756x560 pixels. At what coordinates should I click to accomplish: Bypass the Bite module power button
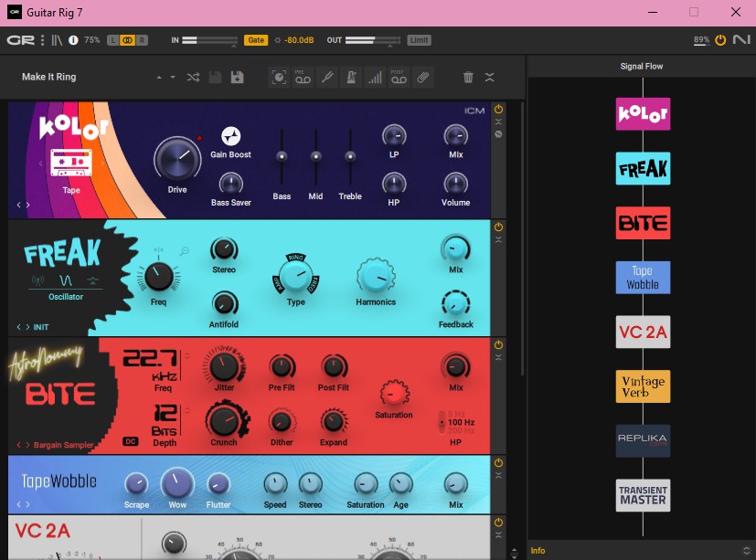[498, 344]
